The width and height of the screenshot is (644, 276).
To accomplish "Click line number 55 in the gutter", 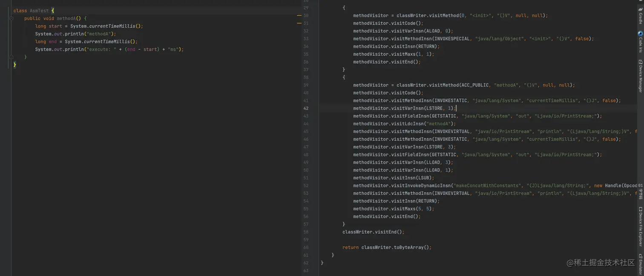I will [305, 209].
